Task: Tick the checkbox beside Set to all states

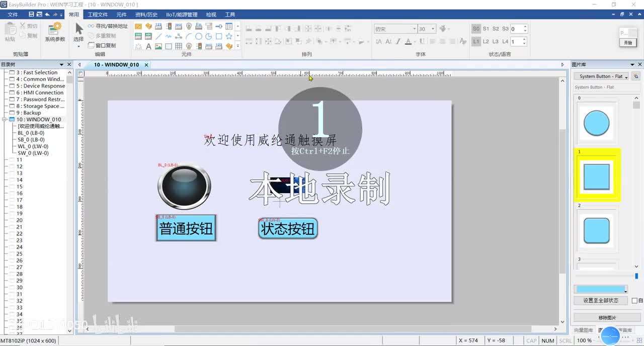Action: pos(634,301)
